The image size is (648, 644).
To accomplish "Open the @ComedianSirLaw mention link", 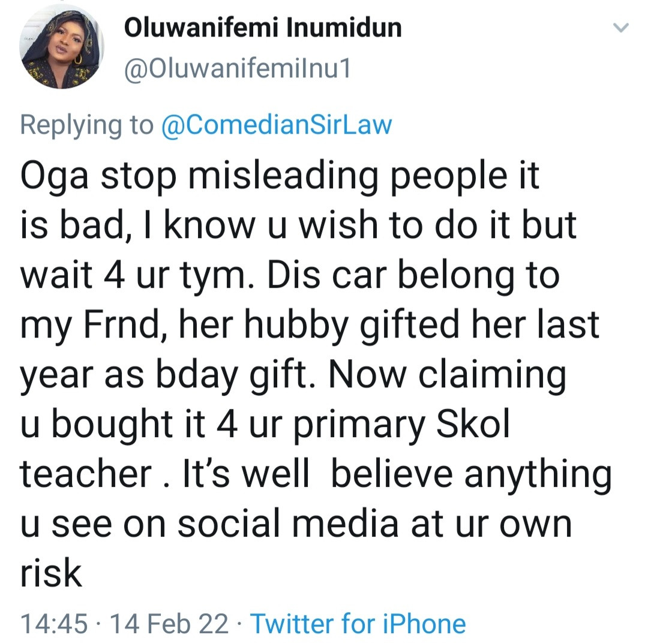I will coord(277,124).
